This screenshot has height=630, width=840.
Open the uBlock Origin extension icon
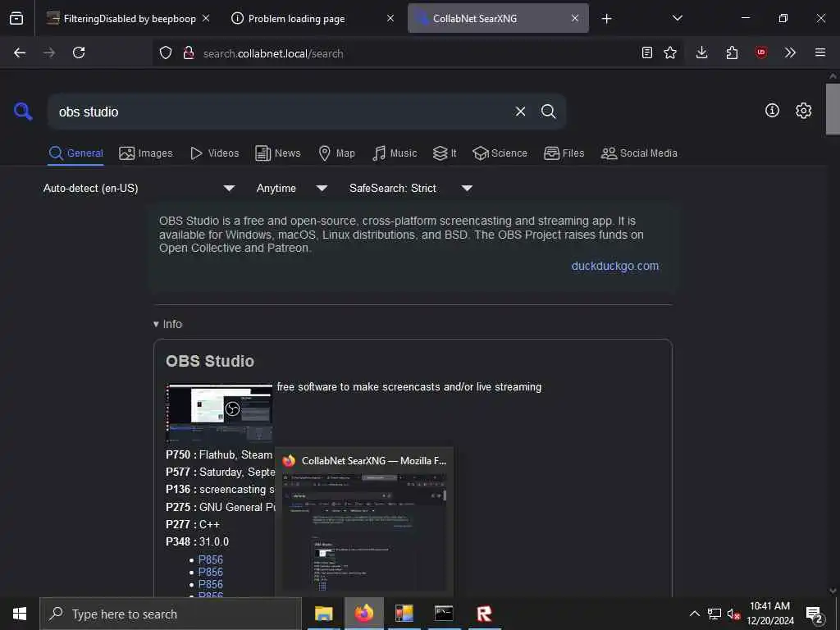[760, 52]
